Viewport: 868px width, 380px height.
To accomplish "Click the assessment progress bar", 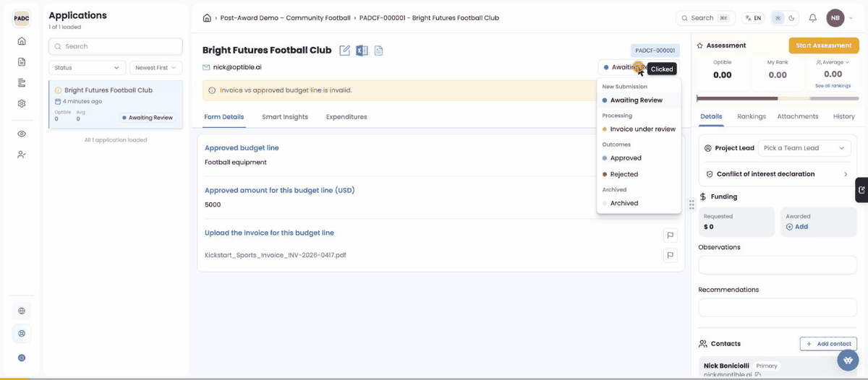I will [x=776, y=98].
